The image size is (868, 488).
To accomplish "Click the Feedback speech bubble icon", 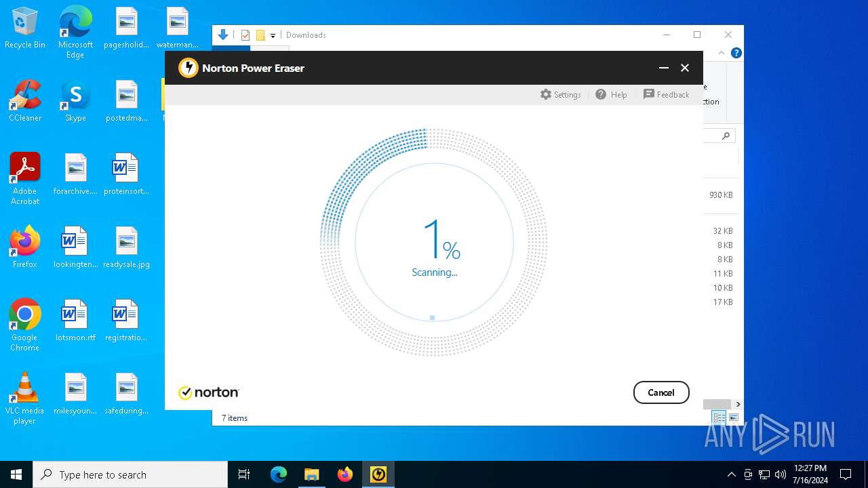I will pyautogui.click(x=649, y=95).
